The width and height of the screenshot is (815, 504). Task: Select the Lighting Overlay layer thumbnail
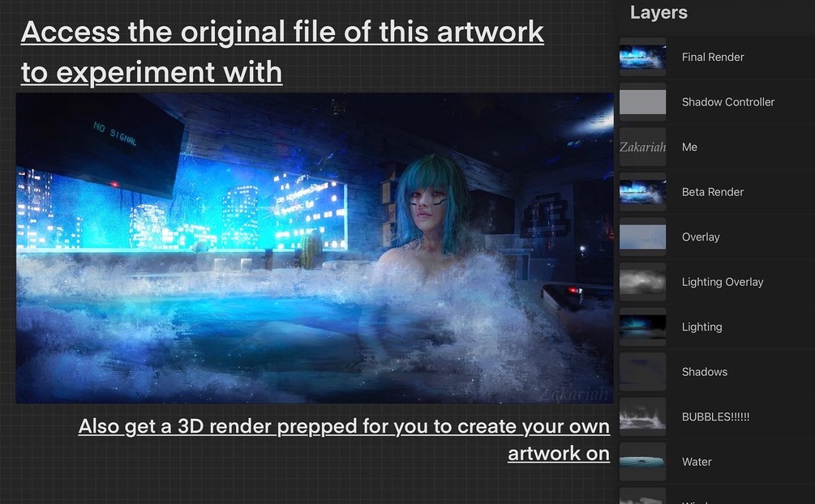[642, 282]
